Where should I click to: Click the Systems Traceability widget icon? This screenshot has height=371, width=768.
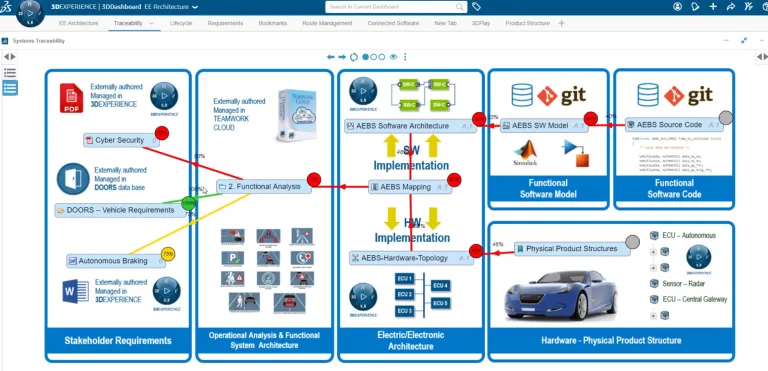coord(5,41)
